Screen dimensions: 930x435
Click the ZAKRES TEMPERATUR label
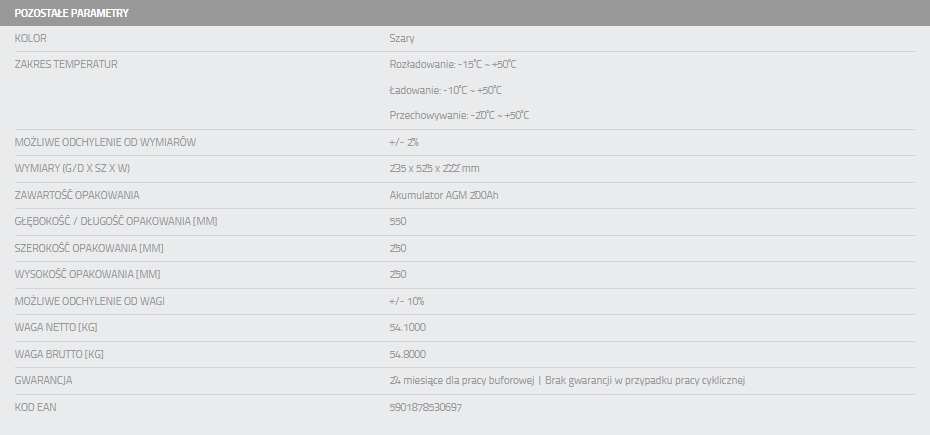tap(67, 64)
